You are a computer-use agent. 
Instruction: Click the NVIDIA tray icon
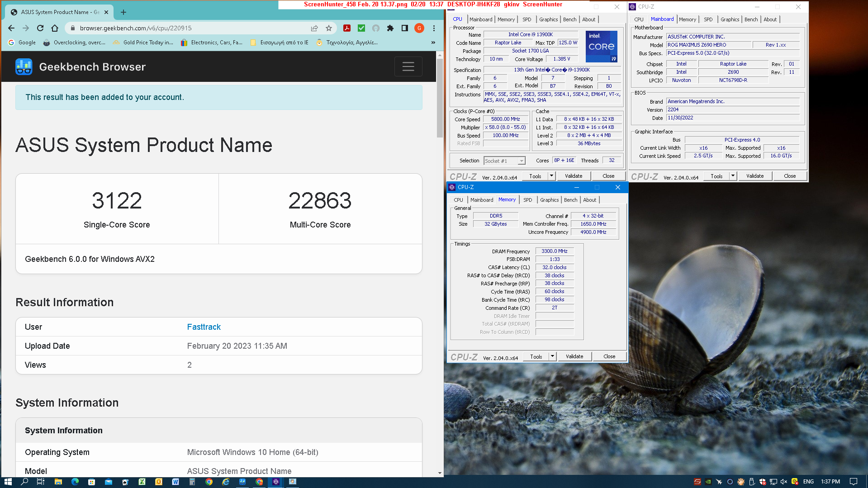pyautogui.click(x=708, y=482)
